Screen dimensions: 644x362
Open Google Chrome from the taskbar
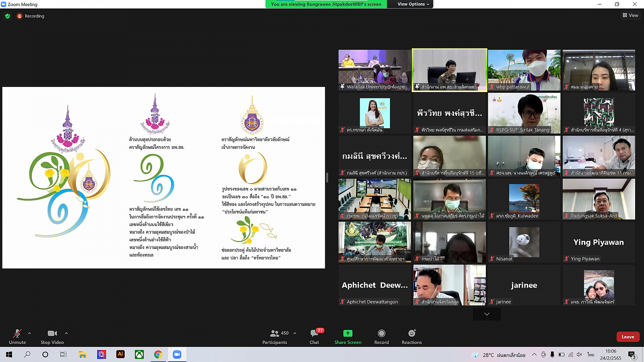158,354
